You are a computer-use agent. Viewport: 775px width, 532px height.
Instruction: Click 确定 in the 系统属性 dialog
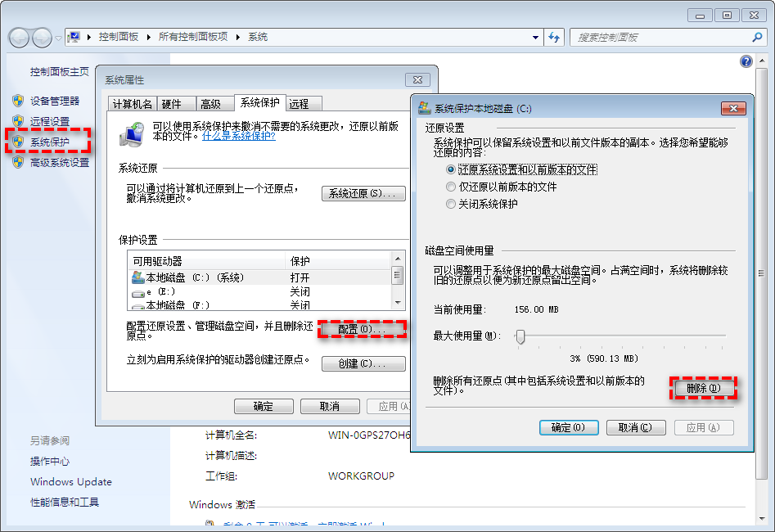coord(264,407)
